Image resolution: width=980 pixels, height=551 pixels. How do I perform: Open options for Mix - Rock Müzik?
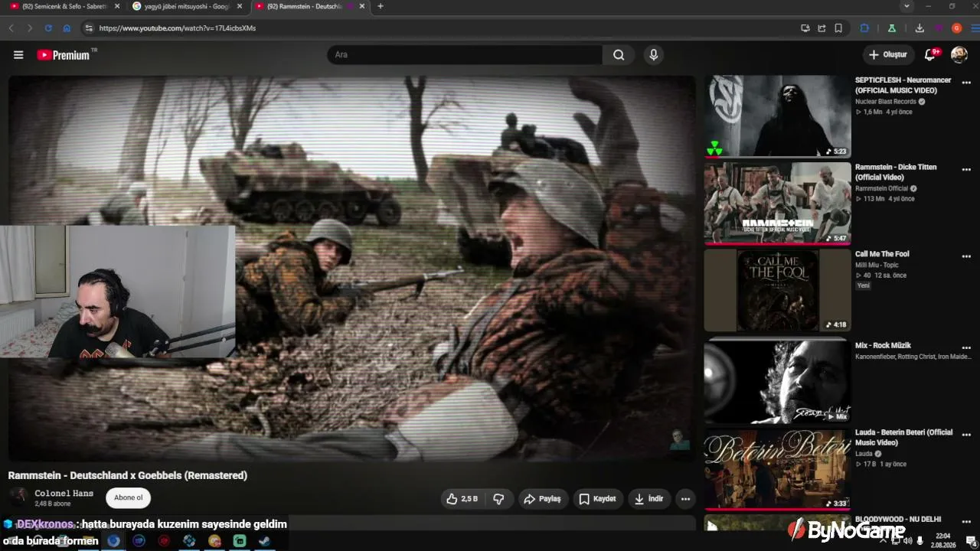(966, 348)
